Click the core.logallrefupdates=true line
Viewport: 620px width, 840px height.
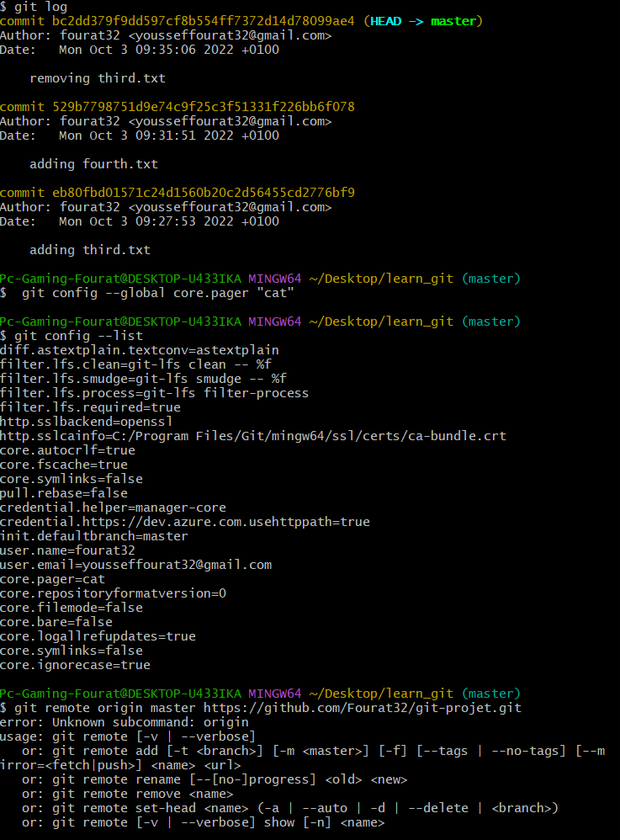click(x=98, y=636)
